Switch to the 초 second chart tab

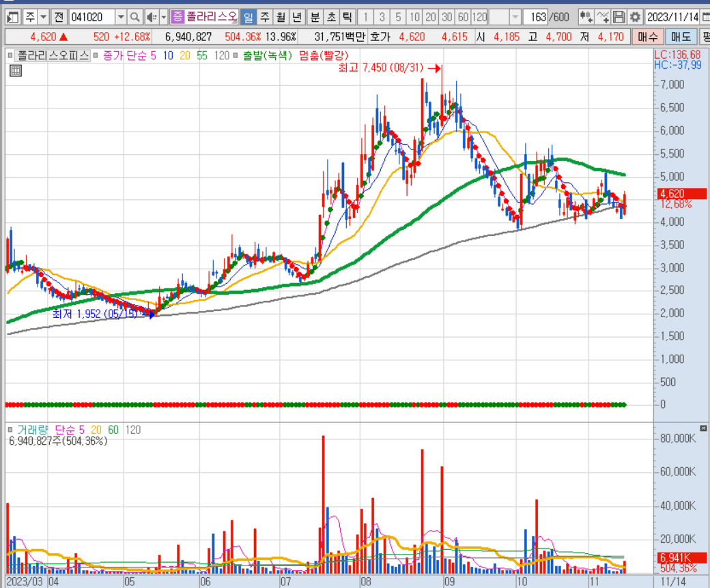point(332,18)
